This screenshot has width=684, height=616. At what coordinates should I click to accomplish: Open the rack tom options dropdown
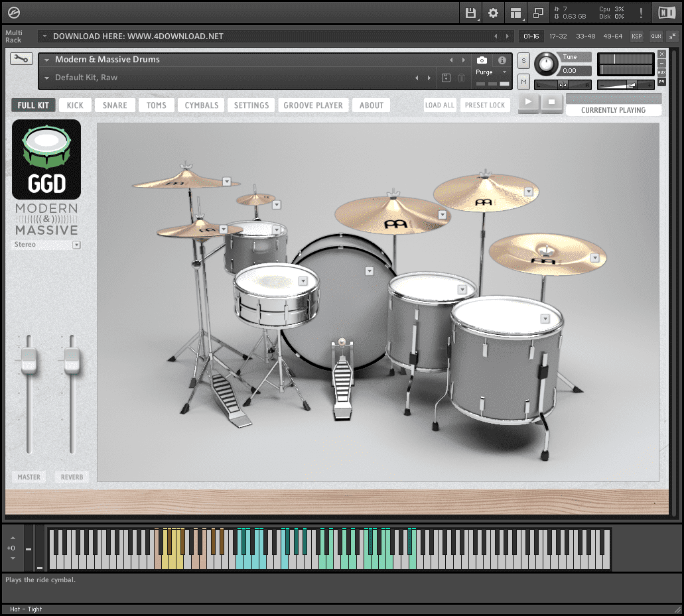(x=277, y=229)
